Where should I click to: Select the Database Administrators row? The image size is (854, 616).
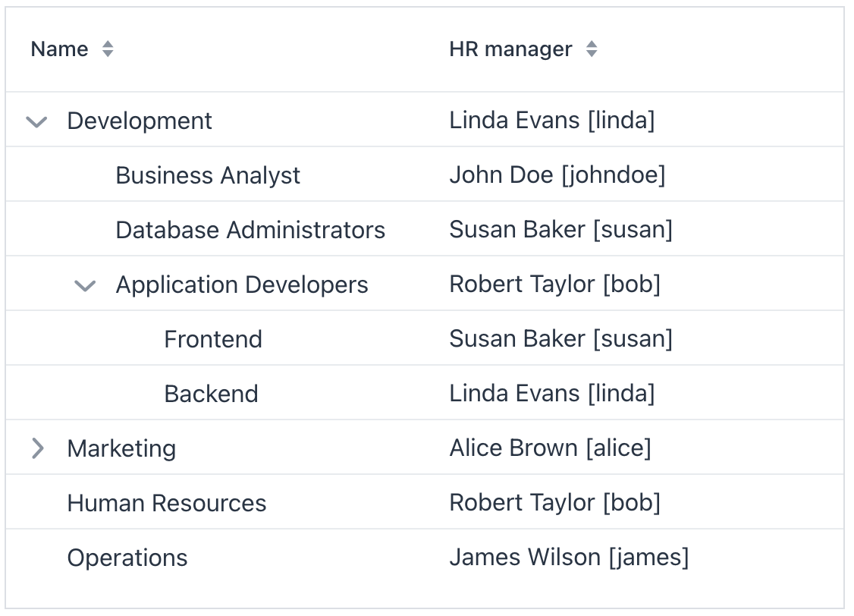tap(250, 229)
